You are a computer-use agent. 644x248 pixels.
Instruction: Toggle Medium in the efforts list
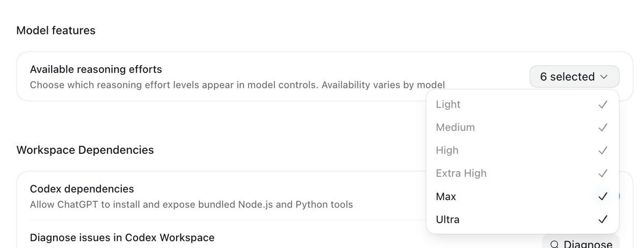(x=522, y=127)
